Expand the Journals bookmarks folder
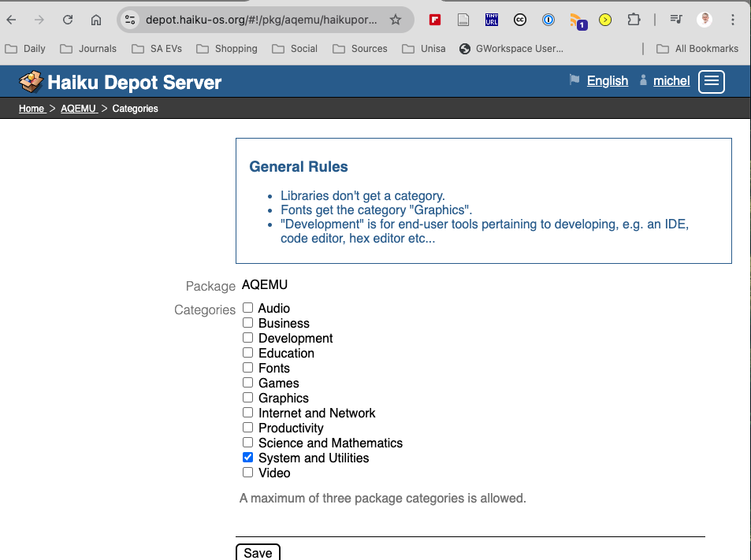Viewport: 751px width, 560px height. (88, 49)
